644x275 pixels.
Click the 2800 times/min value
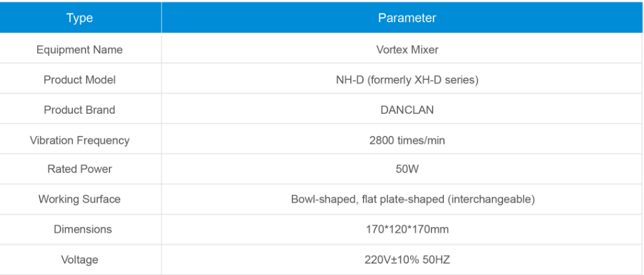point(407,140)
